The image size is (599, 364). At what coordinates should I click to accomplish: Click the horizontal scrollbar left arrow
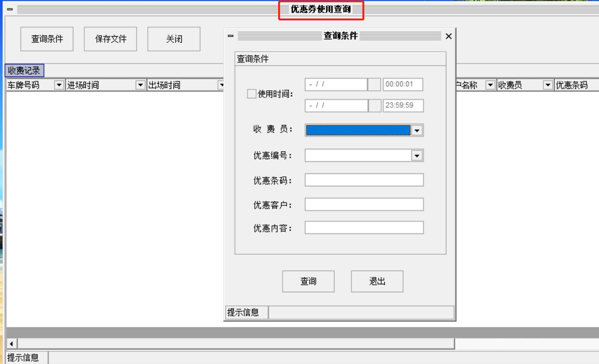(x=11, y=344)
